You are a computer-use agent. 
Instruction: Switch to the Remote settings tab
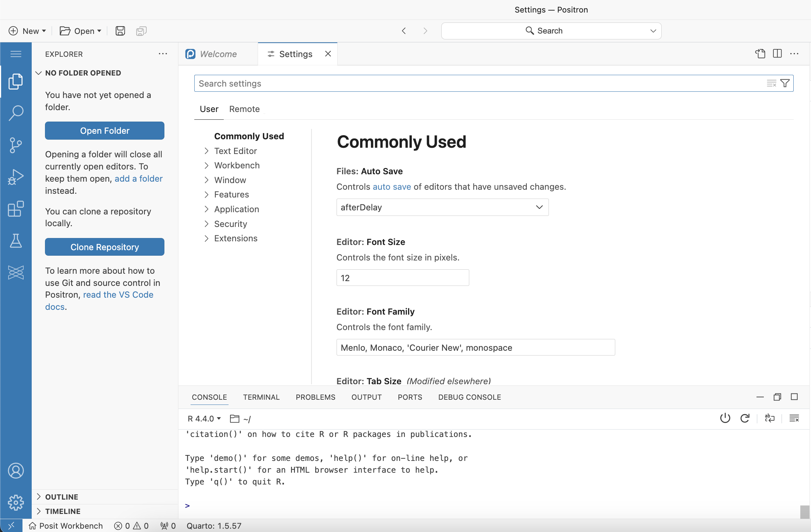click(244, 109)
